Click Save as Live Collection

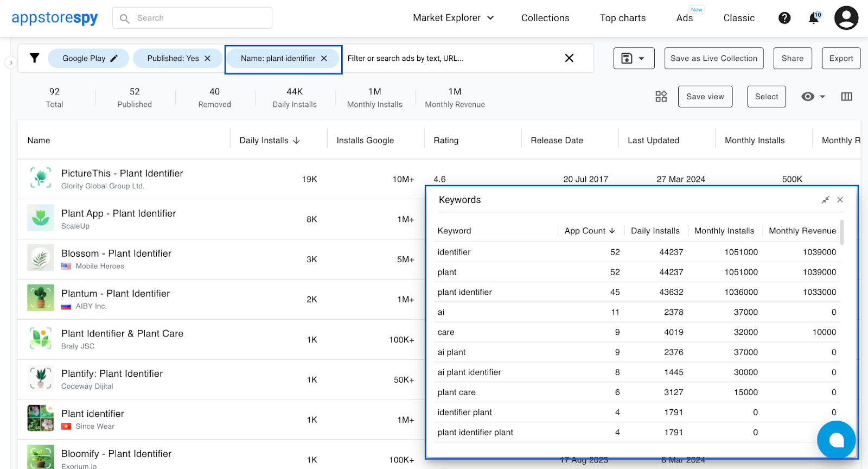click(714, 58)
